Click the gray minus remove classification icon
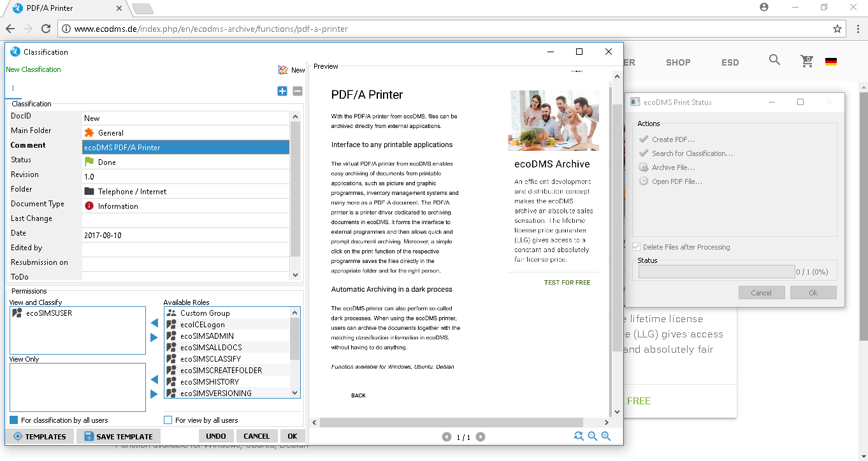Image resolution: width=868 pixels, height=461 pixels. (297, 91)
